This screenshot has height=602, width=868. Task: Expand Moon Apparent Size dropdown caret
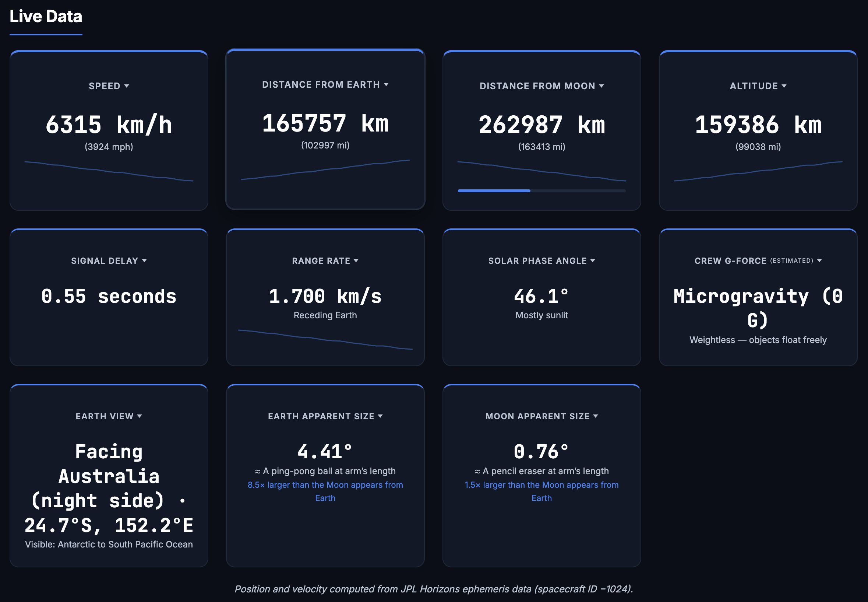click(x=596, y=416)
